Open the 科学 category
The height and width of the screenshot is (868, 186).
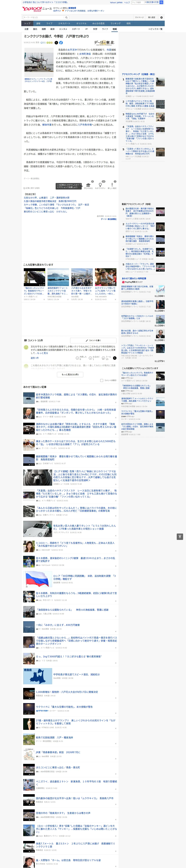[x=95, y=29]
